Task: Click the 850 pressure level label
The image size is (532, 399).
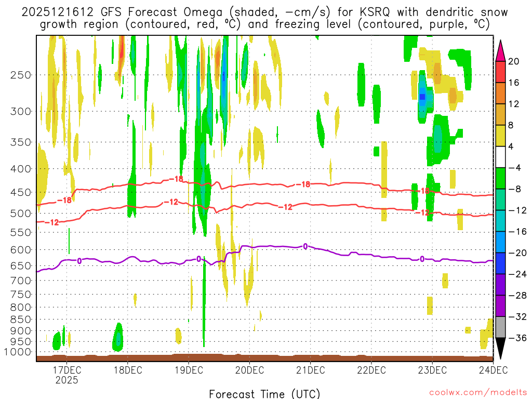Action: [x=21, y=320]
